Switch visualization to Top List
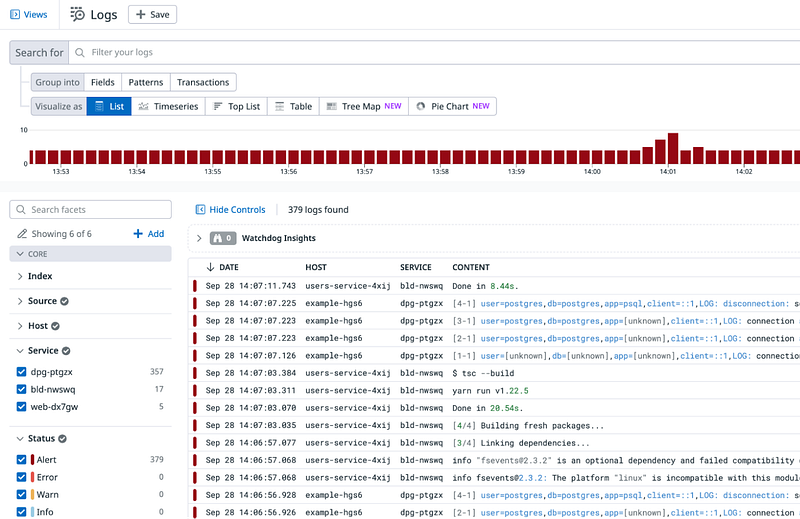 pos(236,106)
